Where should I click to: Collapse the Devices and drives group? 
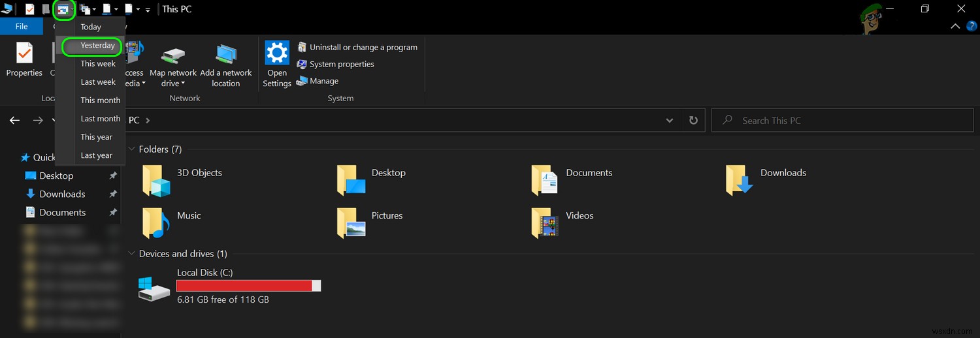[133, 254]
